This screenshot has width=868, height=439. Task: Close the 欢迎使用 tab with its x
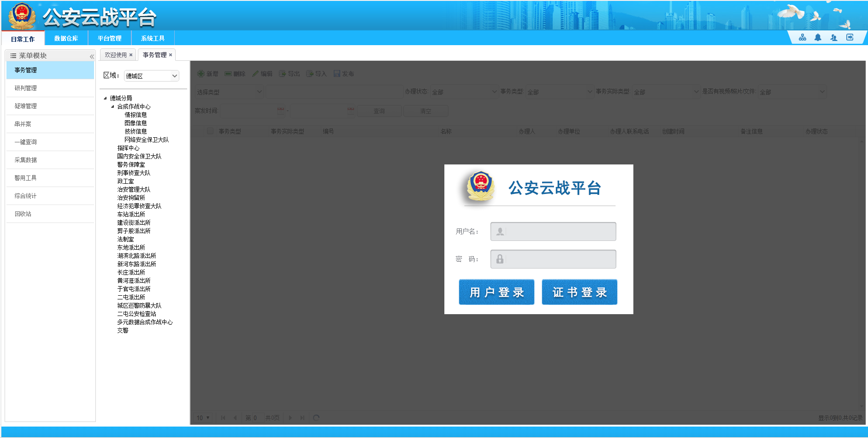click(x=131, y=55)
